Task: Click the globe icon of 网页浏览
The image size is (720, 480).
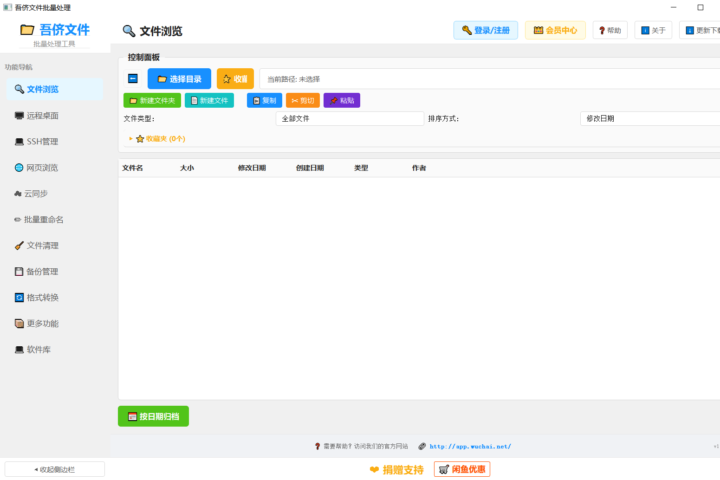Action: [x=19, y=168]
